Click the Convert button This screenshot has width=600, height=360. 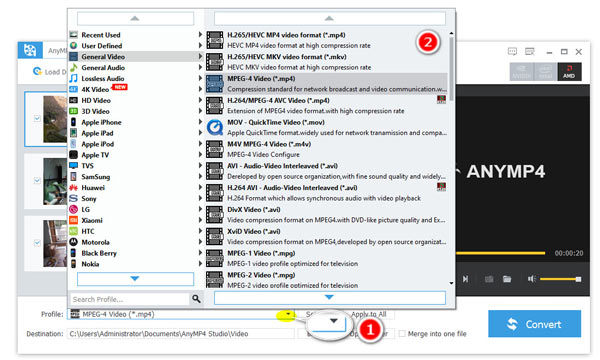point(535,324)
